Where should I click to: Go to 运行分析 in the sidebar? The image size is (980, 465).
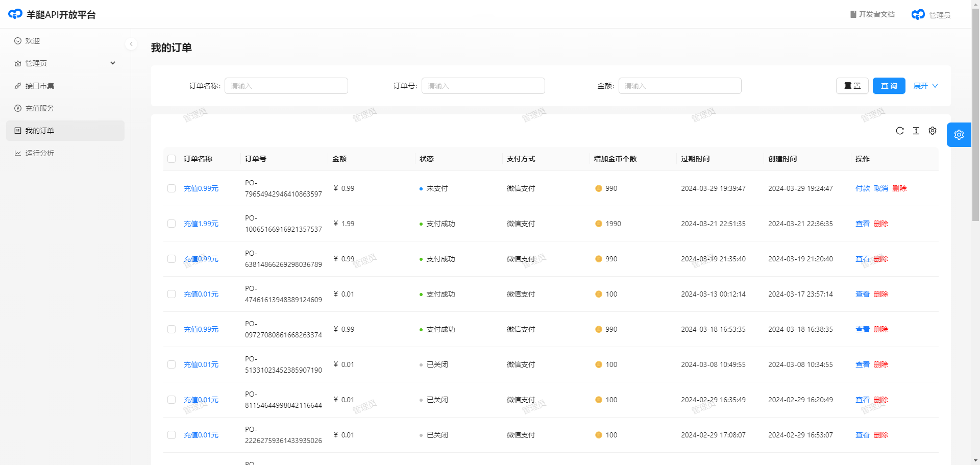tap(40, 153)
